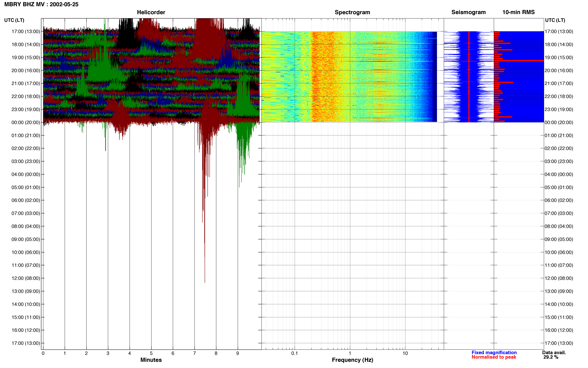Viewport: 588px width, 368px height.
Task: Click the 29.2 % data availability value
Action: (551, 357)
